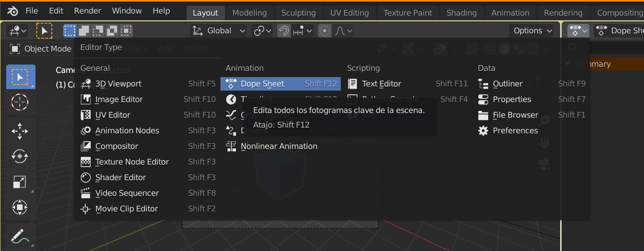Select Preferences in Data column
The height and width of the screenshot is (251, 644).
point(515,131)
